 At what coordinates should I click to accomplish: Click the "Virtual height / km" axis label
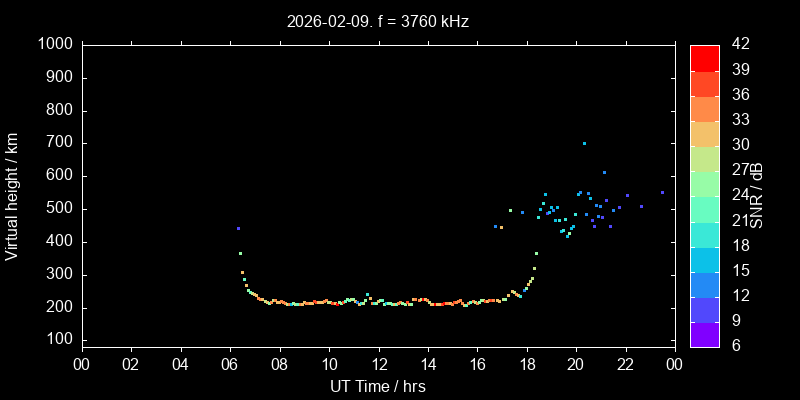click(12, 196)
